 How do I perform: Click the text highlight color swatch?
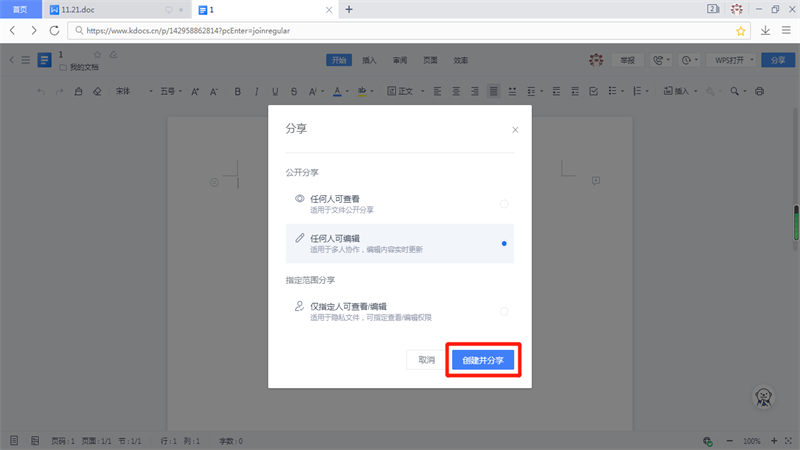362,91
